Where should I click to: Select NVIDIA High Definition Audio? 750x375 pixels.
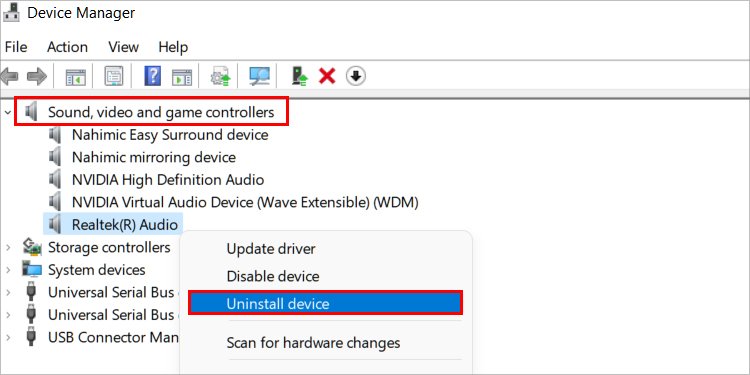168,179
